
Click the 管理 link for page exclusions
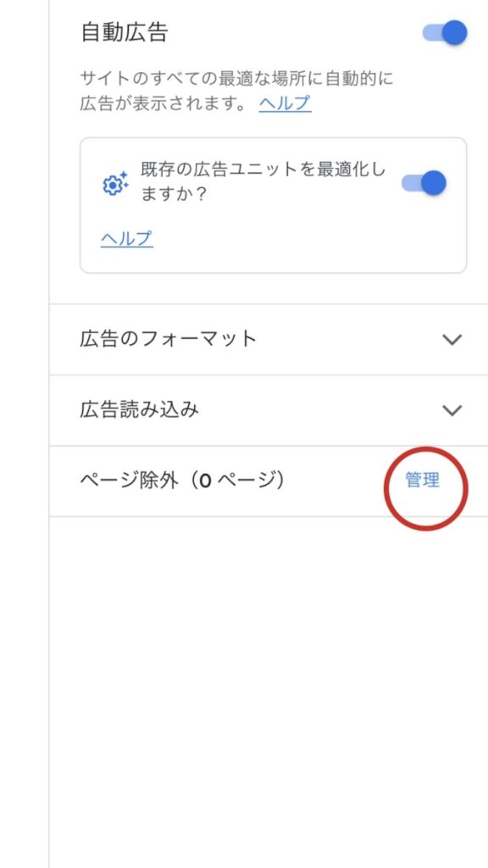423,481
